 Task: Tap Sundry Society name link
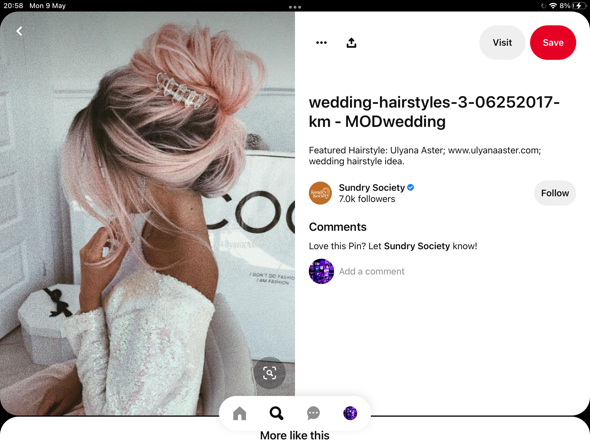tap(371, 187)
